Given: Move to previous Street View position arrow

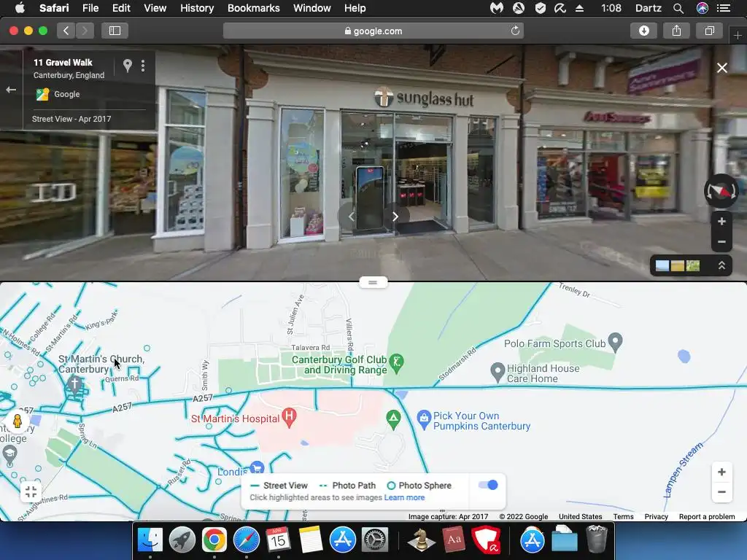Looking at the screenshot, I should click(x=352, y=217).
